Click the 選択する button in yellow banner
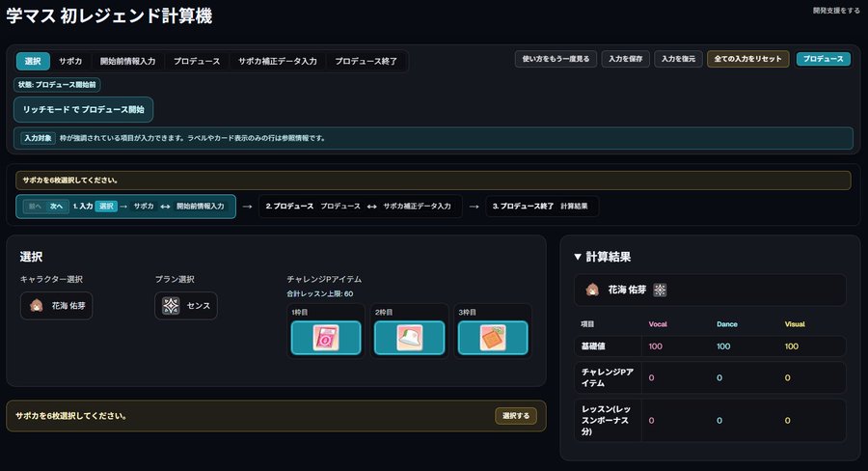The image size is (868, 471). pos(516,416)
